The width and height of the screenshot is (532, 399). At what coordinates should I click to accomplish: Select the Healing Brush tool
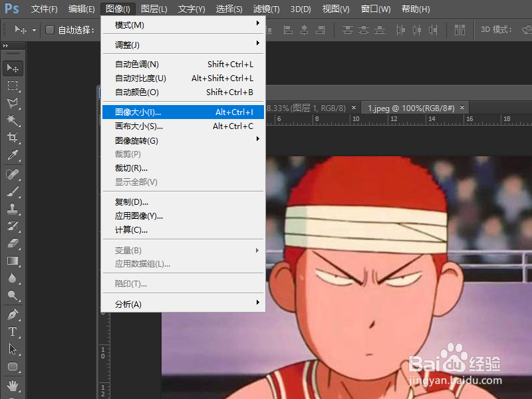pos(13,174)
